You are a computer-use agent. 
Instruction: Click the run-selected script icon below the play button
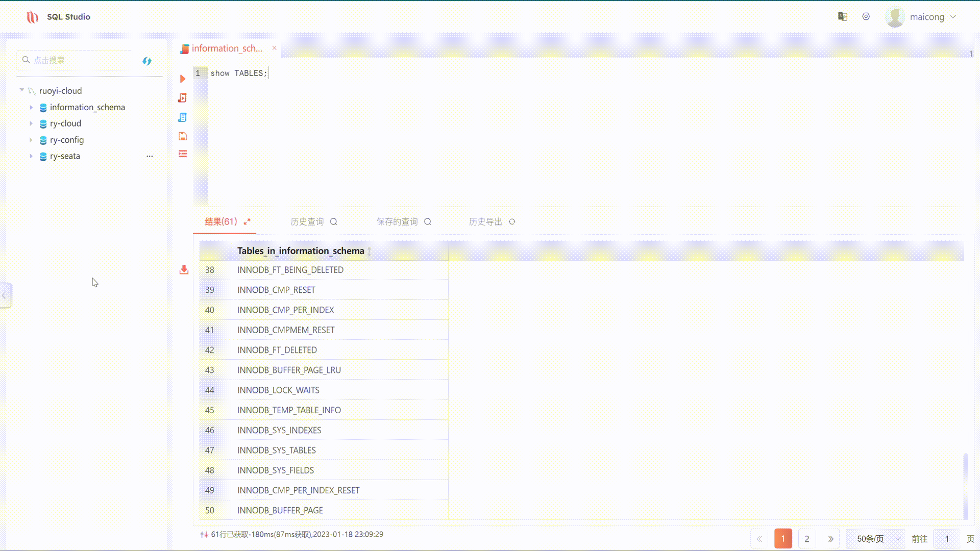[182, 98]
